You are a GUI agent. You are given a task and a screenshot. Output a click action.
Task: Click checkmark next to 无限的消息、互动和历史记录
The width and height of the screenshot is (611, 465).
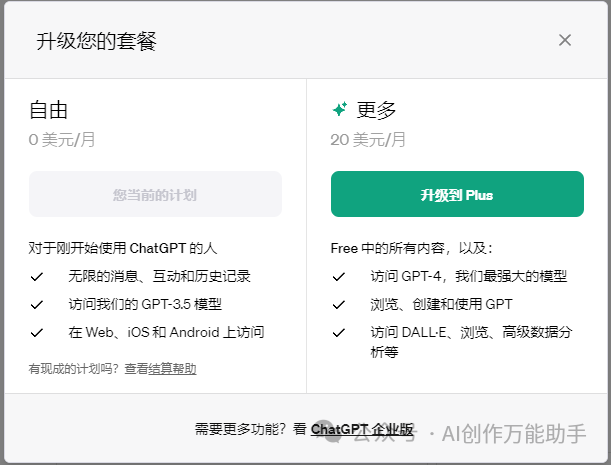37,277
